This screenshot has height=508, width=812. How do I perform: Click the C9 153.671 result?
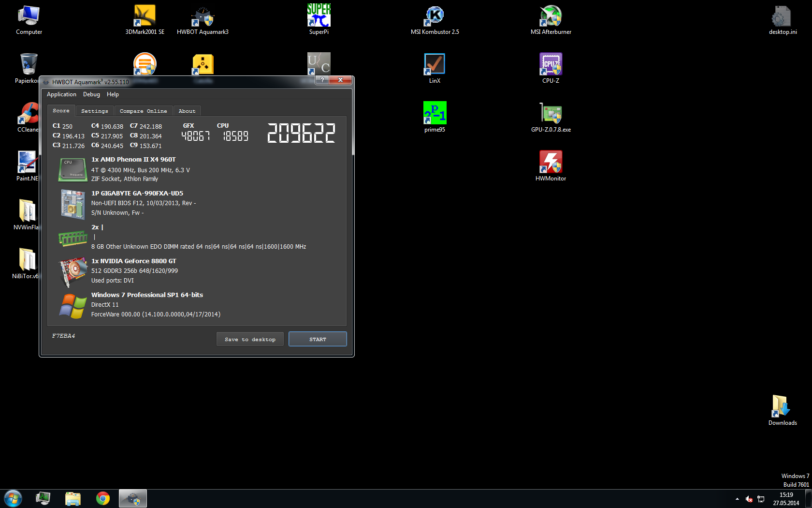coord(146,146)
